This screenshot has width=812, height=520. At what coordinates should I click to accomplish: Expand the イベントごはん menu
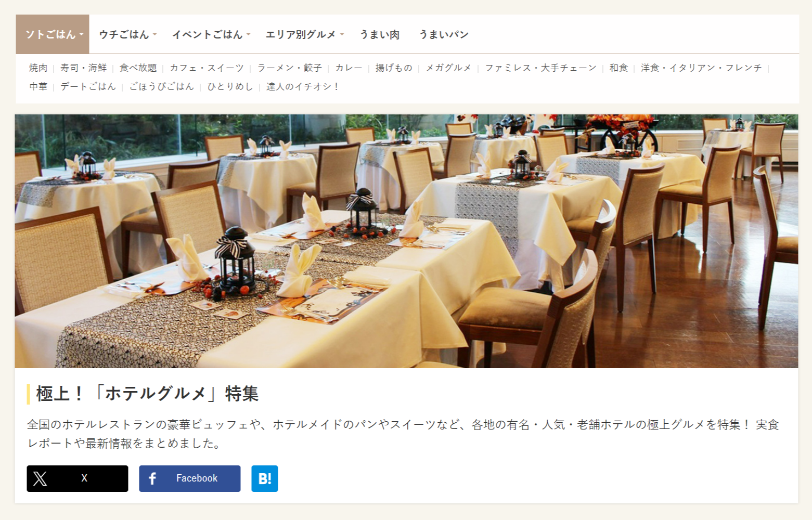(211, 34)
